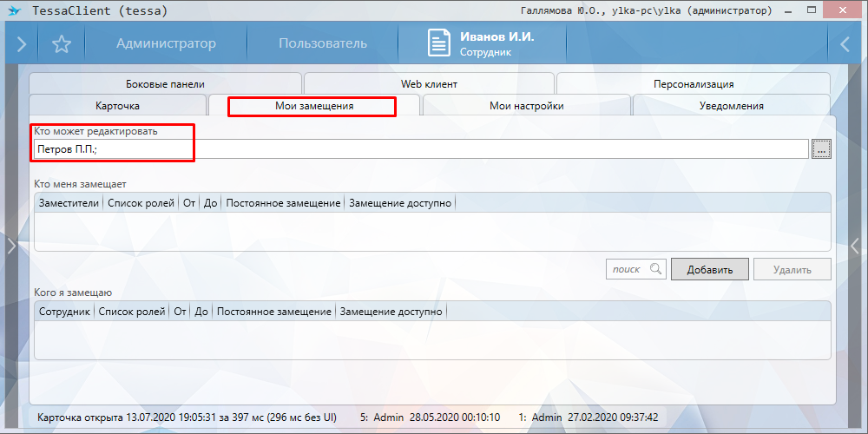Open the Мои настройки tab
Viewport: 868px width, 434px height.
pos(527,106)
